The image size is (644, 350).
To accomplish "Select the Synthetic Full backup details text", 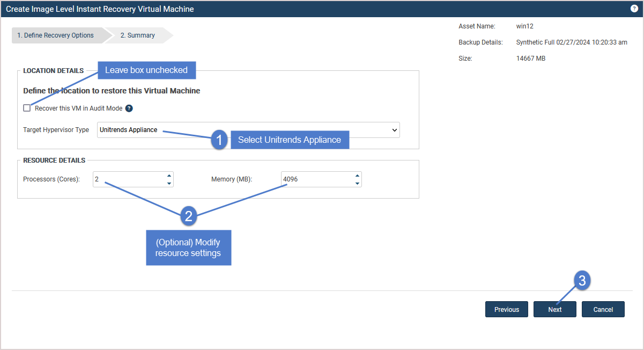I will click(x=572, y=42).
